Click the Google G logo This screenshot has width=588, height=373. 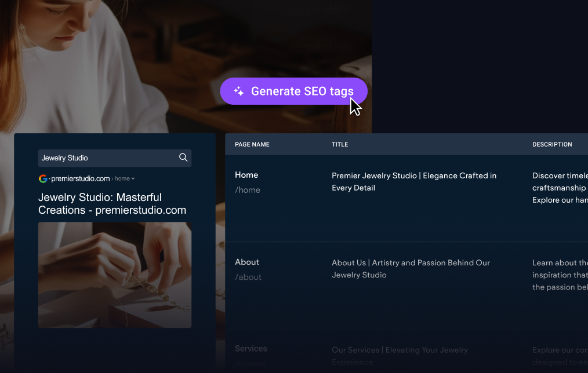(43, 179)
